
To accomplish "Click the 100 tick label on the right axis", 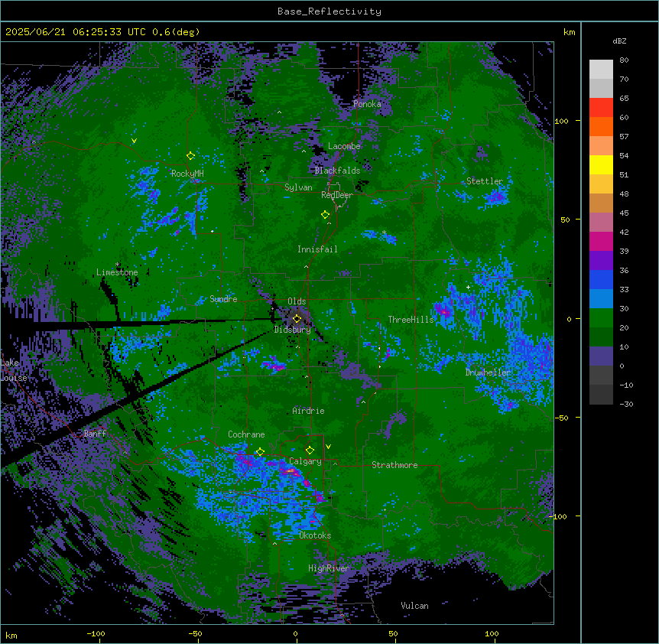I will point(561,121).
